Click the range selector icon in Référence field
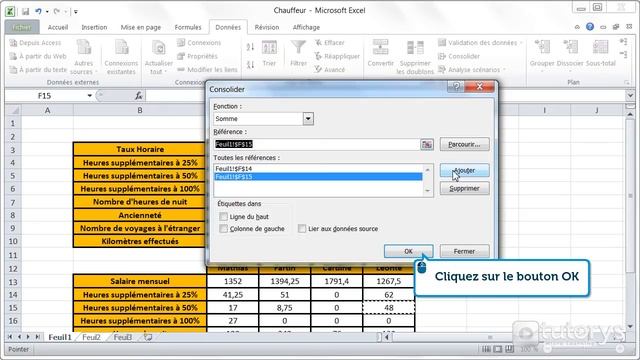Viewport: 640px width, 360px height. (427, 144)
